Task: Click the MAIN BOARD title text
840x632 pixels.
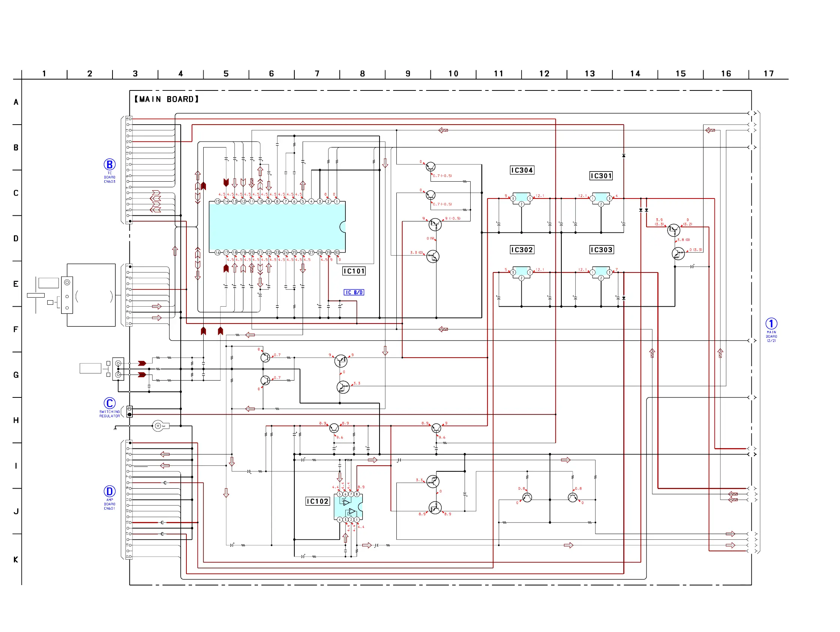Action: (x=166, y=99)
